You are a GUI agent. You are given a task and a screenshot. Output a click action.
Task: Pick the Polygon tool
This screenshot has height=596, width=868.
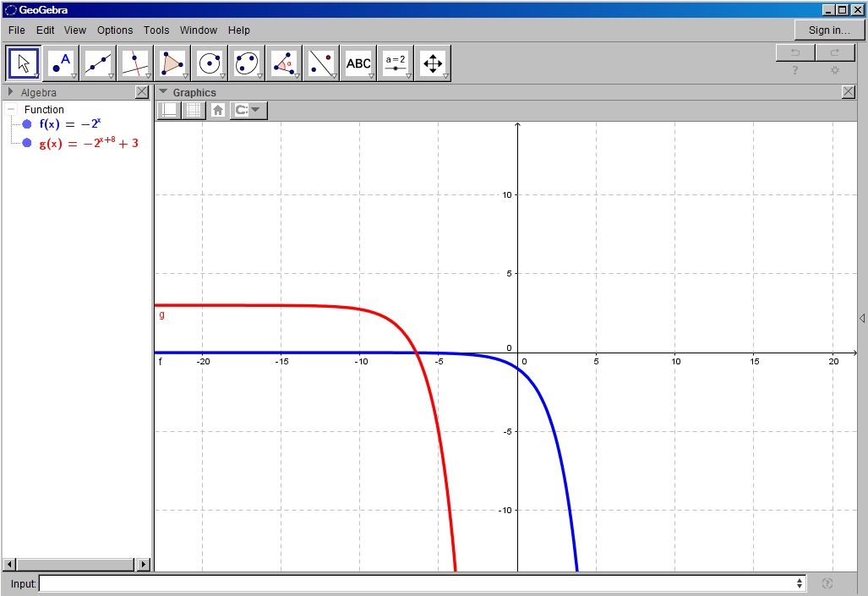tap(172, 63)
